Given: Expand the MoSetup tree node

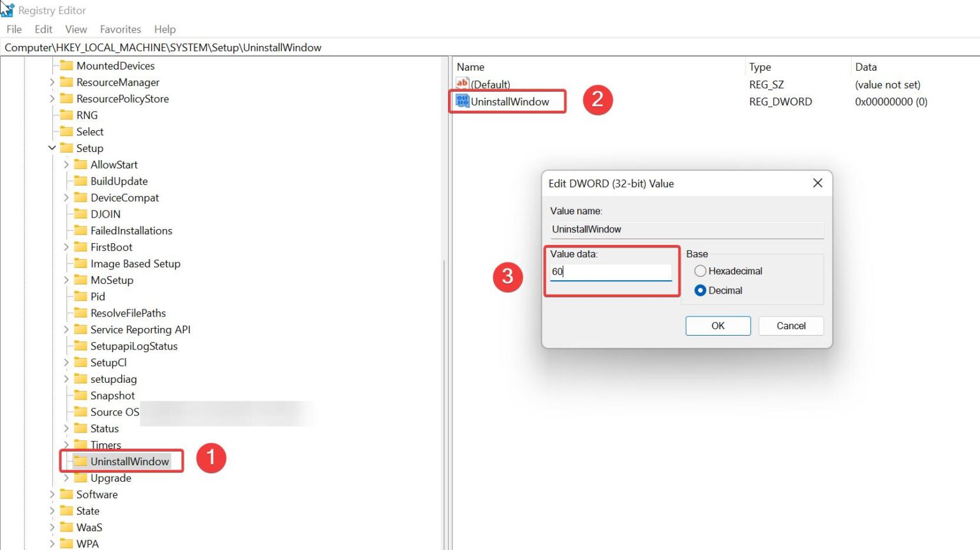Looking at the screenshot, I should [66, 280].
